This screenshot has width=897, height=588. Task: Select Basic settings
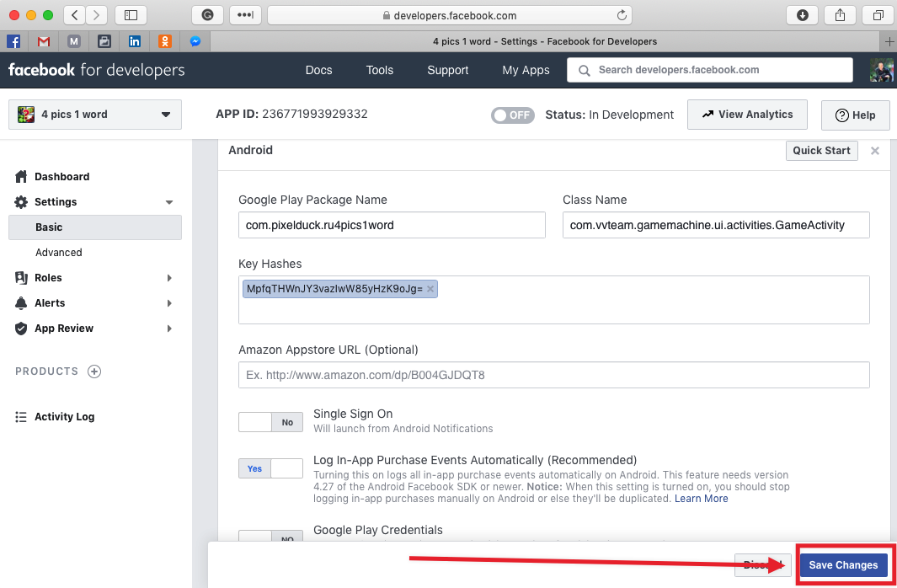pyautogui.click(x=95, y=227)
